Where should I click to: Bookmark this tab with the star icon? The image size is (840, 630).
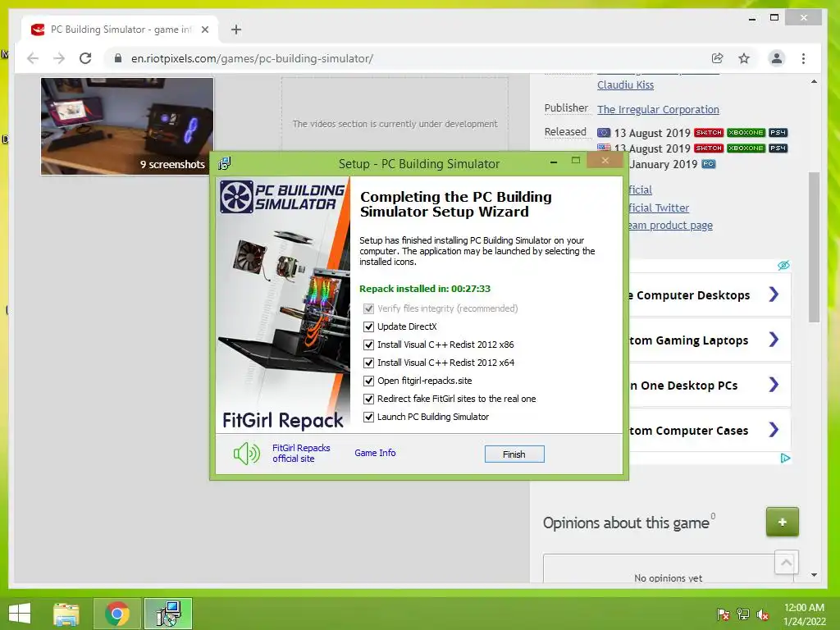click(x=744, y=58)
